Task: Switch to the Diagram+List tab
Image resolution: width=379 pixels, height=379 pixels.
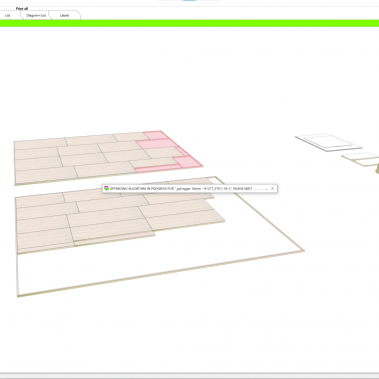Action: [36, 15]
